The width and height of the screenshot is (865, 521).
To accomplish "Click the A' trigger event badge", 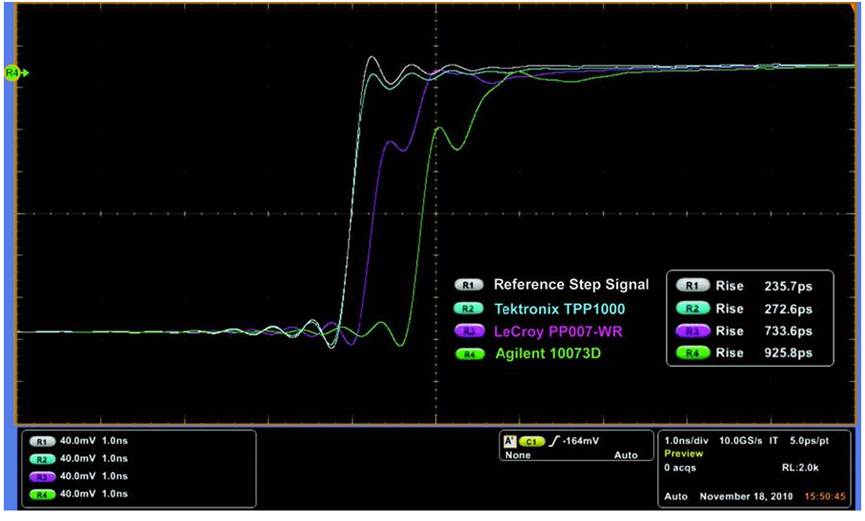I will click(x=510, y=441).
